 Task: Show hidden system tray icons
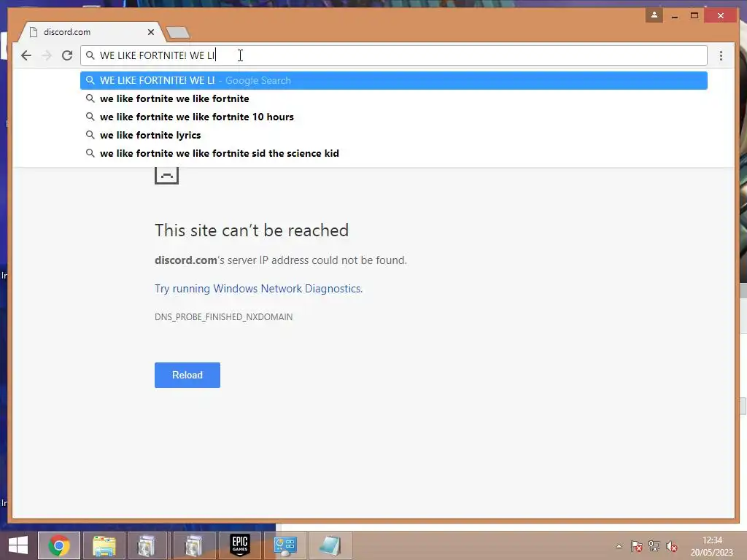[619, 546]
